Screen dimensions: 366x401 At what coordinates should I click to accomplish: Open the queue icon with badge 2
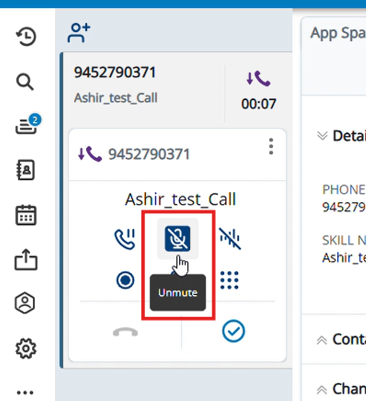point(27,125)
